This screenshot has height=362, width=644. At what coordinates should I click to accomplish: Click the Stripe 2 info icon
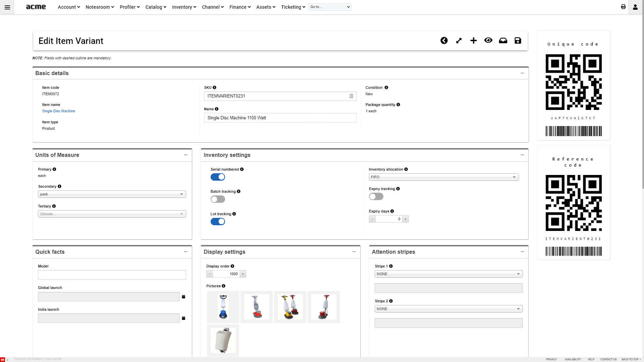pos(391,301)
